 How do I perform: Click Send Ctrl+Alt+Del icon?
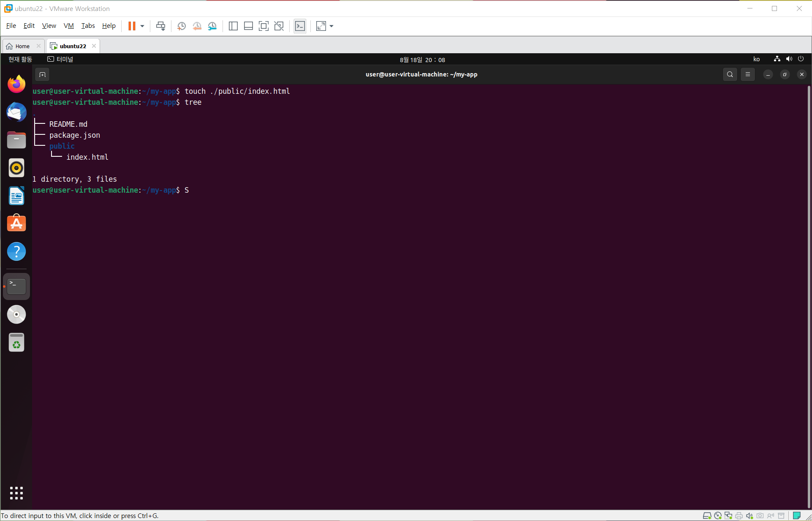pyautogui.click(x=160, y=26)
